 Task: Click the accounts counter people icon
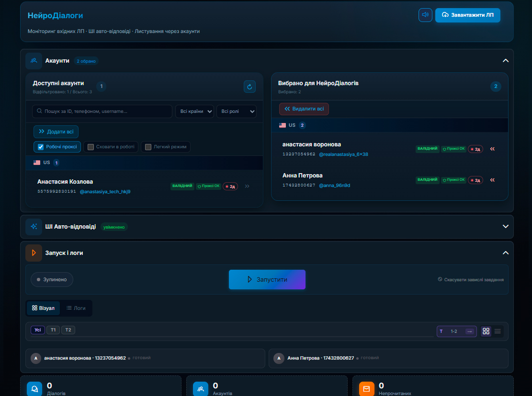click(201, 389)
